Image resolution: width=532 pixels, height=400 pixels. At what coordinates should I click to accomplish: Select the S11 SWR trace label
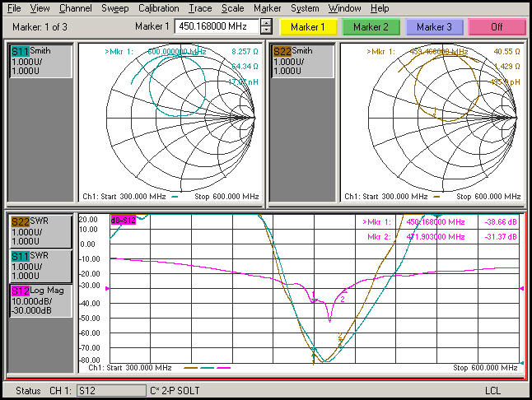click(40, 267)
